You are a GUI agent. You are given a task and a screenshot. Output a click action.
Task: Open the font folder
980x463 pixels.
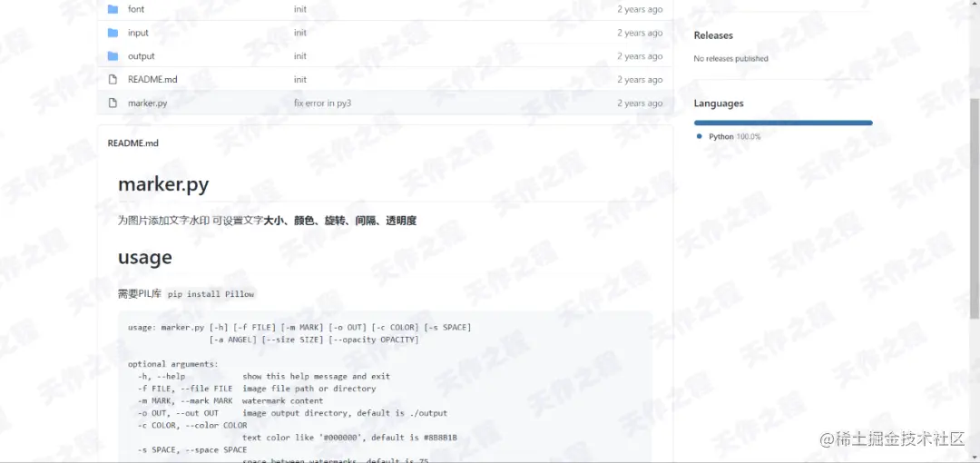point(136,9)
